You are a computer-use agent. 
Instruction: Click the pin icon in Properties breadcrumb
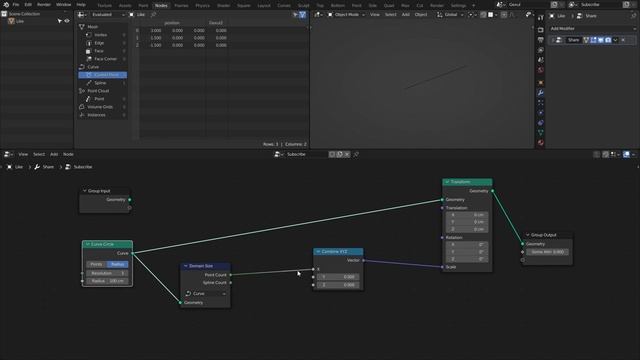(633, 16)
